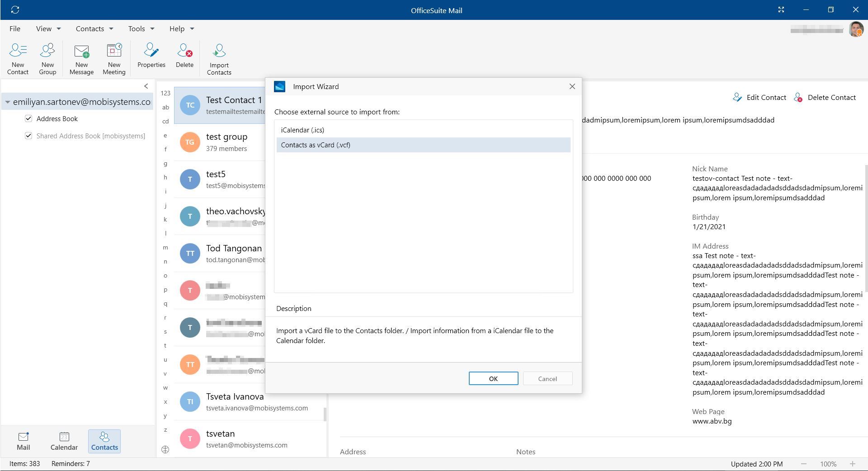Select theo.vachovsky contact
The image size is (868, 471).
click(x=220, y=216)
